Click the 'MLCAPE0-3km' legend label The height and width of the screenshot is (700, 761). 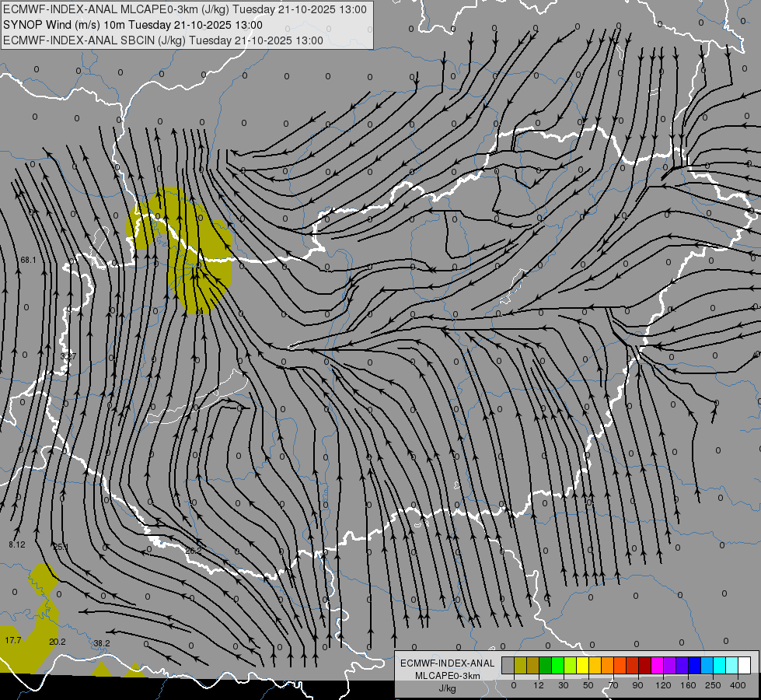(x=448, y=675)
